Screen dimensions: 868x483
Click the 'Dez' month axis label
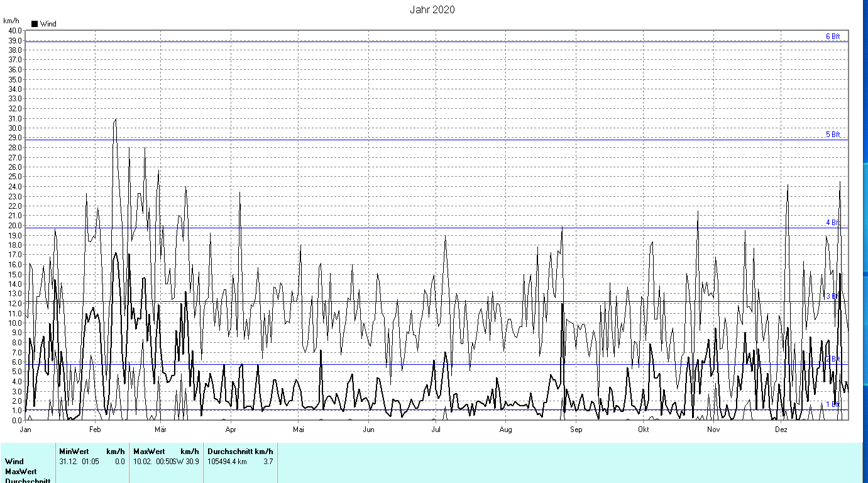tap(781, 430)
